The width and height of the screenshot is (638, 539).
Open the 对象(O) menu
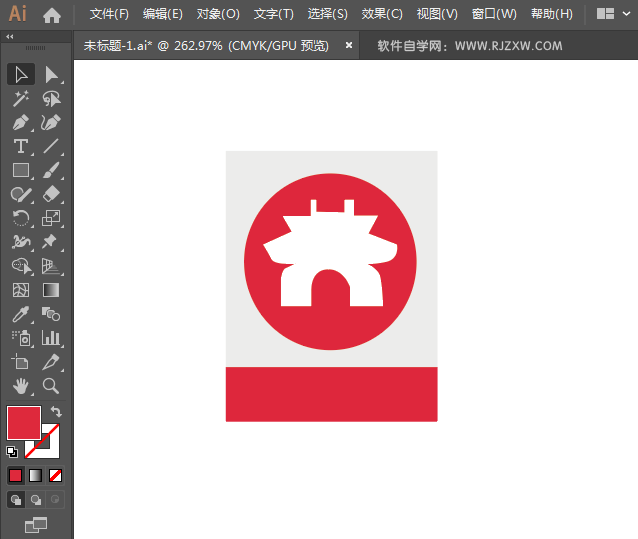(x=218, y=14)
